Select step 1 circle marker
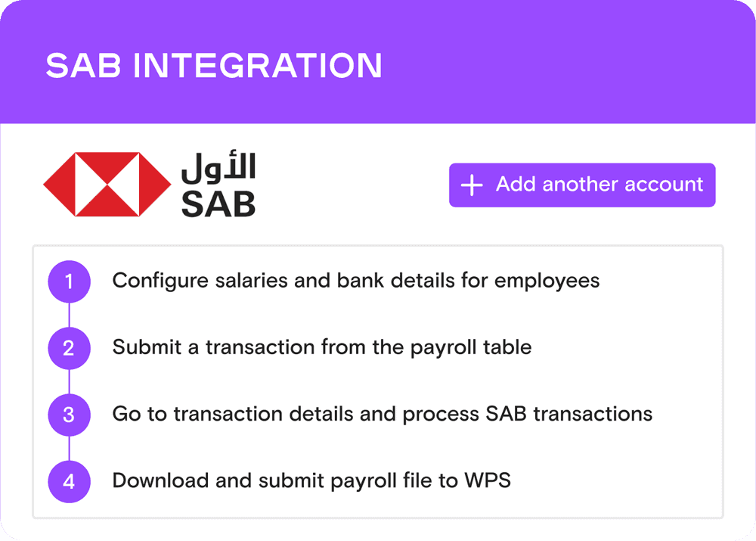 click(x=69, y=282)
